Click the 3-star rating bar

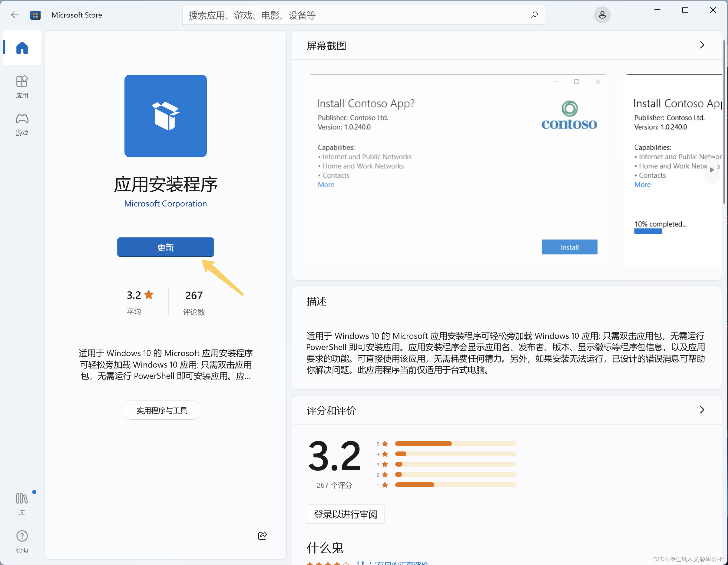[455, 464]
